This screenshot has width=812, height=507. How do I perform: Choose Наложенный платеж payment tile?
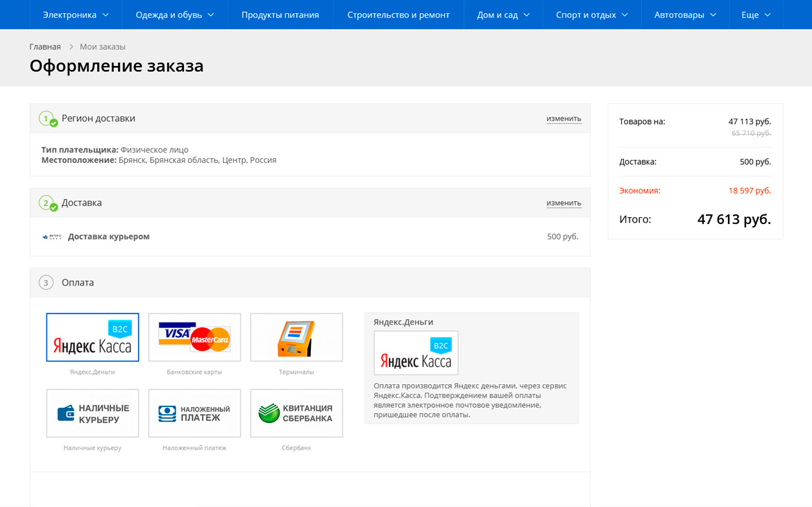coord(194,413)
